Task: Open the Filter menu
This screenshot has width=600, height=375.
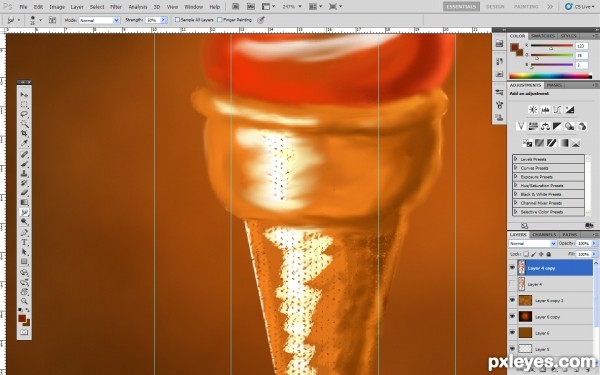Action: pos(116,7)
